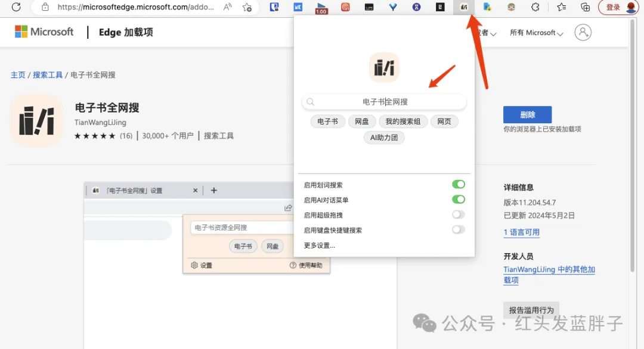The width and height of the screenshot is (644, 349).
Task: Select the 网页 chip
Action: 444,121
